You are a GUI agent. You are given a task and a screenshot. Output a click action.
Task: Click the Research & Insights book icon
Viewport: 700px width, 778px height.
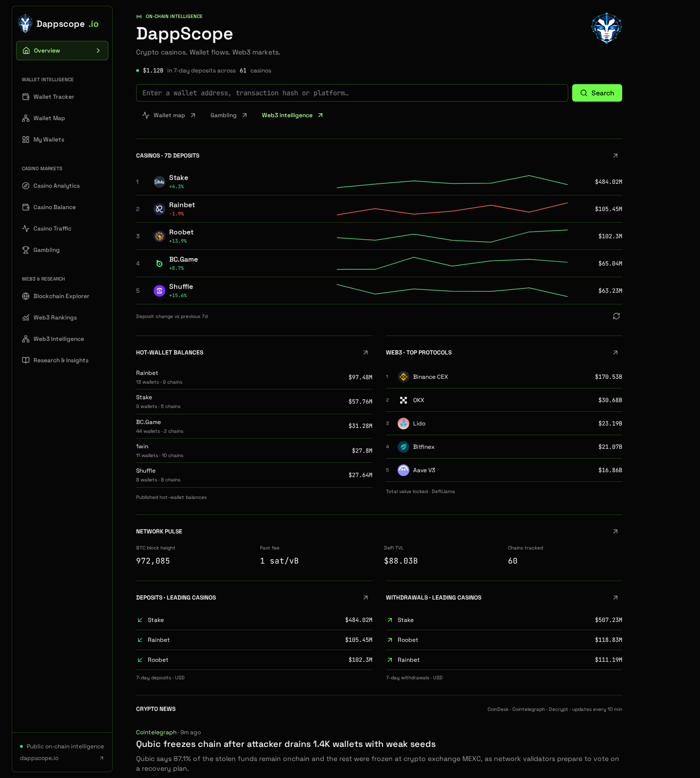tap(26, 360)
